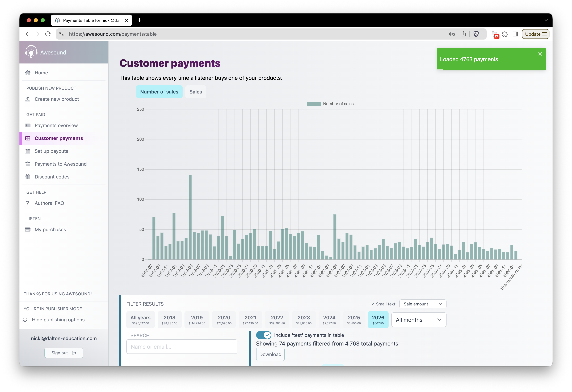Click the My purchases card icon

coord(28,229)
